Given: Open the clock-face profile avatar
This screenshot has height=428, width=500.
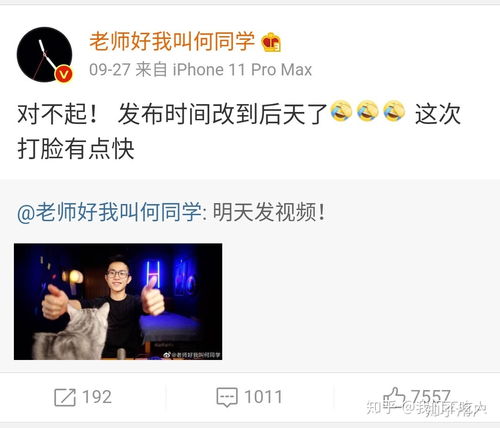Looking at the screenshot, I should pyautogui.click(x=44, y=55).
